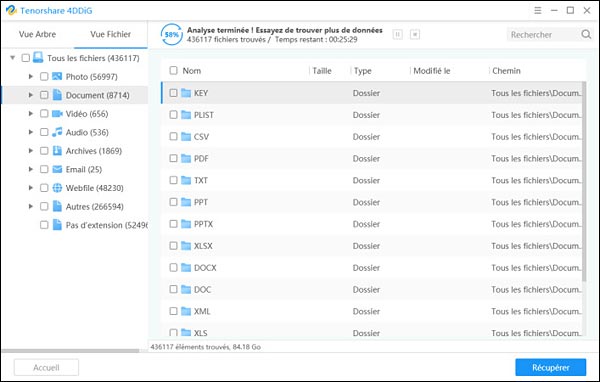The width and height of the screenshot is (600, 382).
Task: Click the Photo category icon
Action: [x=57, y=77]
